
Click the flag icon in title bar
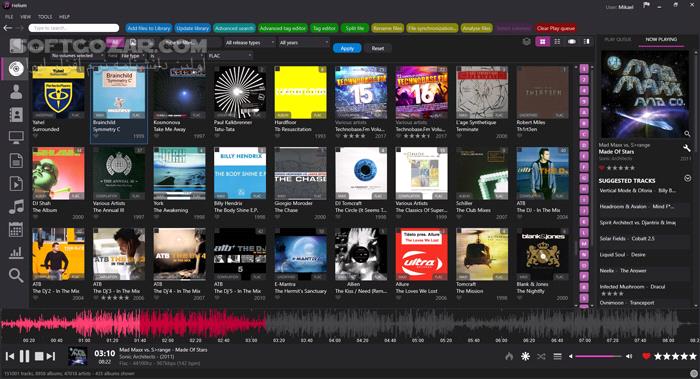[646, 5]
